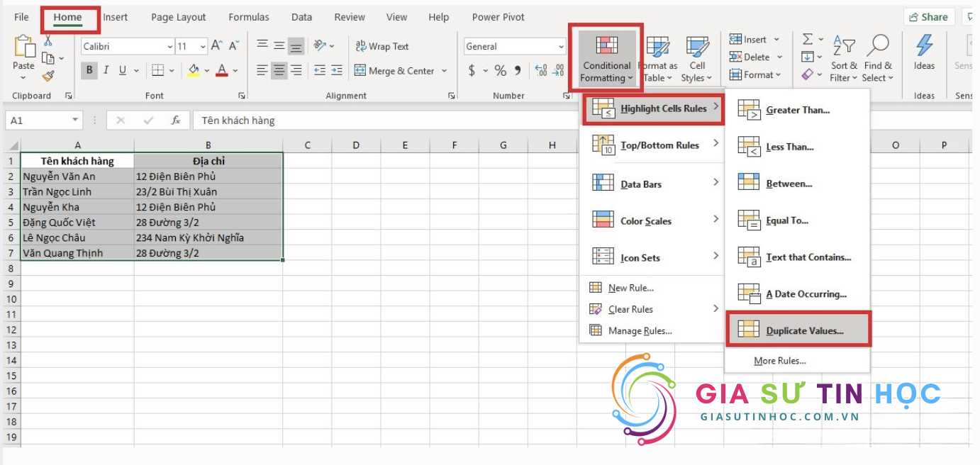Screen dimensions: 980x465
Task: Open the General number format dropdown
Action: 561,47
